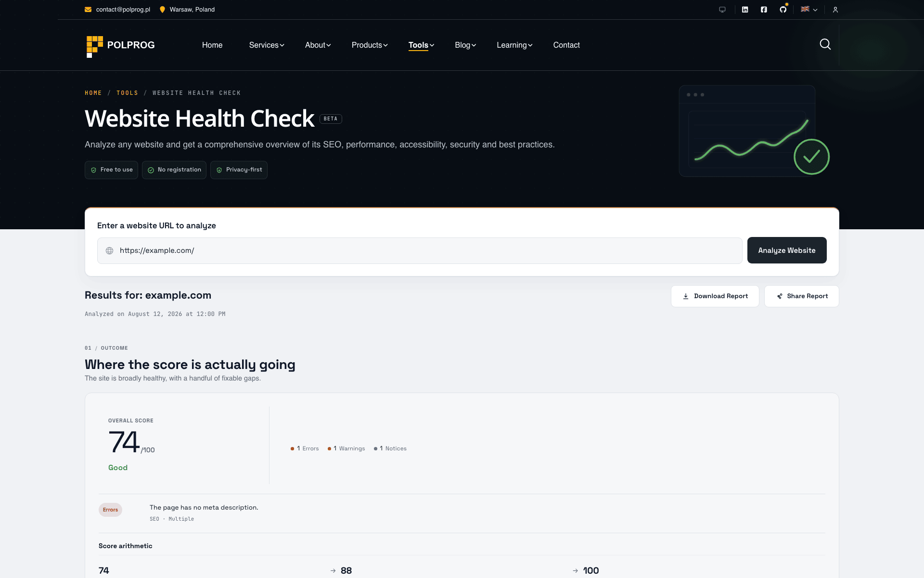
Task: Click the monitor theme icon in top bar
Action: coord(722,10)
